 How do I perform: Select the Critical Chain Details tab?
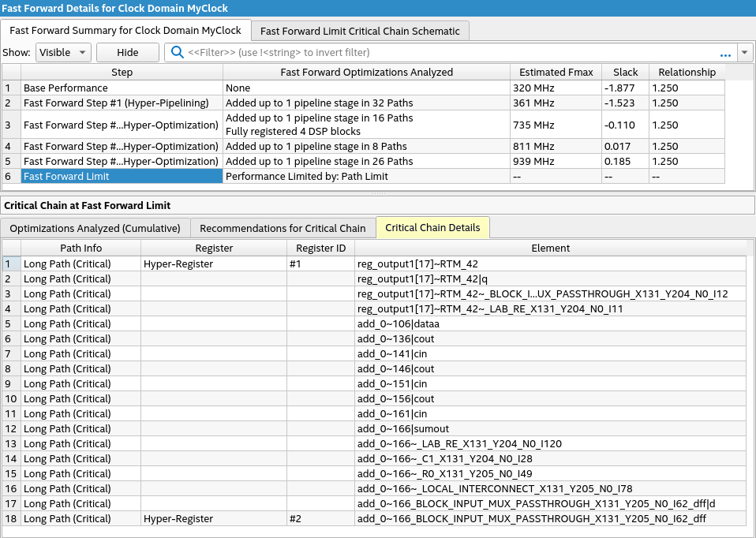(x=432, y=228)
